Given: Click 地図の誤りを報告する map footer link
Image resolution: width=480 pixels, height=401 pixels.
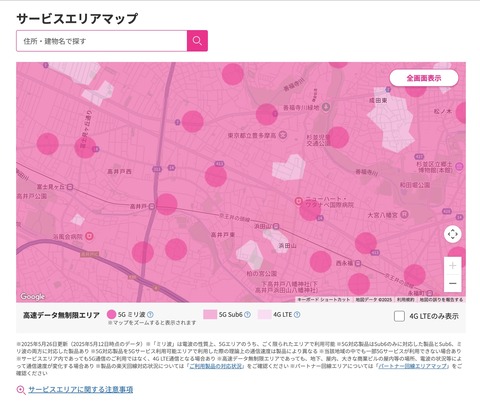Looking at the screenshot, I should [441, 300].
